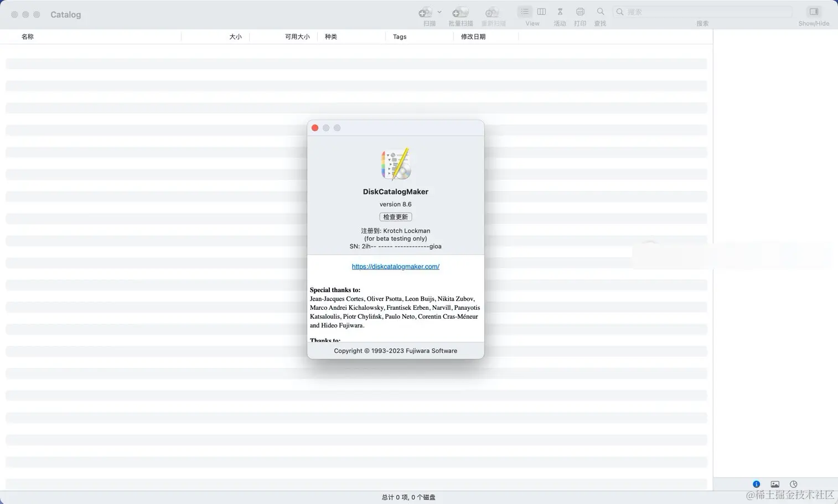Close the DiskCatalogMaker About dialog

click(315, 128)
